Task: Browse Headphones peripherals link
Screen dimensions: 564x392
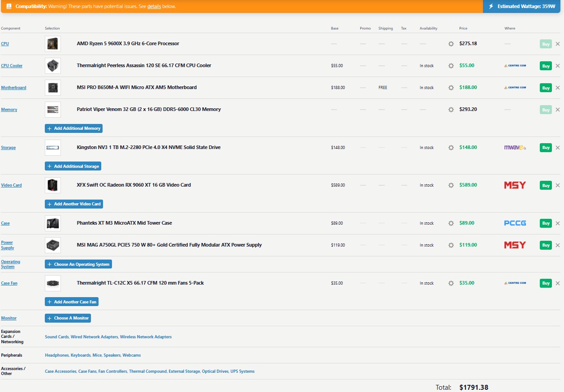Action: 57,355
